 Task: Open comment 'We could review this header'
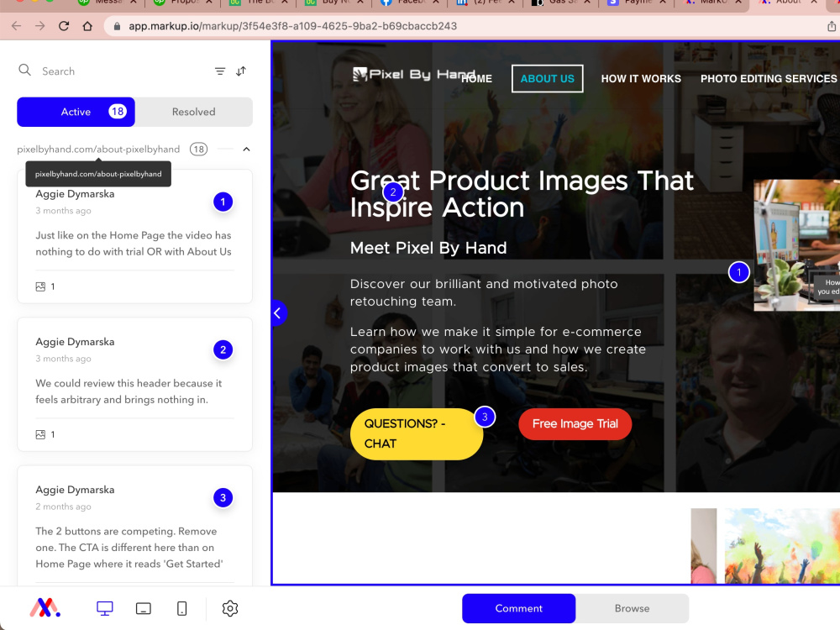click(x=134, y=384)
